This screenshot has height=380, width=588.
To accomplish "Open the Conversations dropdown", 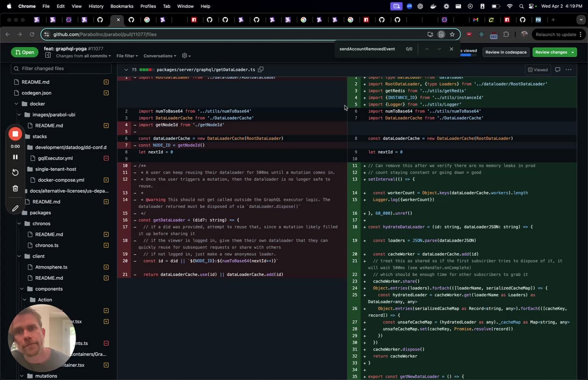I will tap(159, 56).
